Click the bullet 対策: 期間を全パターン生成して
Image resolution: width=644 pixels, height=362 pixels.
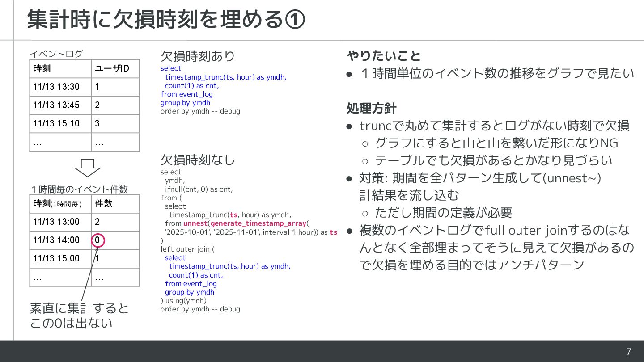pos(480,186)
